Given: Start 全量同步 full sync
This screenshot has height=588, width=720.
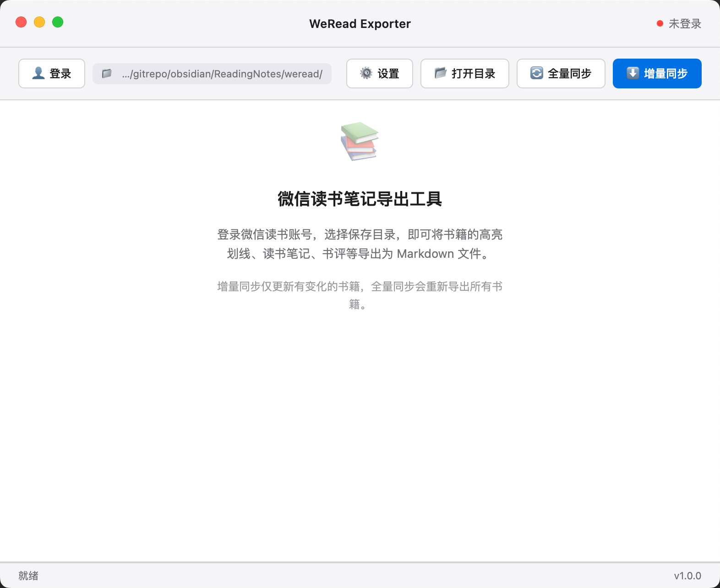Looking at the screenshot, I should point(561,73).
